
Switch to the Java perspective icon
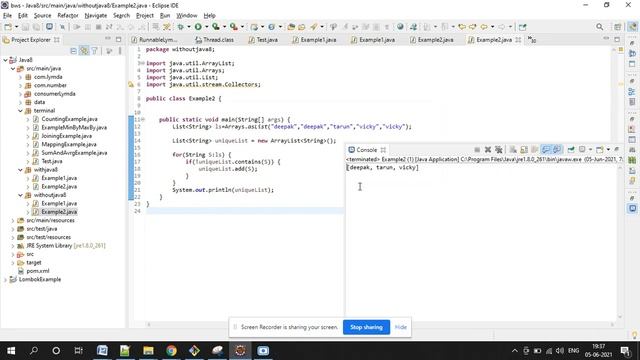[x=632, y=27]
